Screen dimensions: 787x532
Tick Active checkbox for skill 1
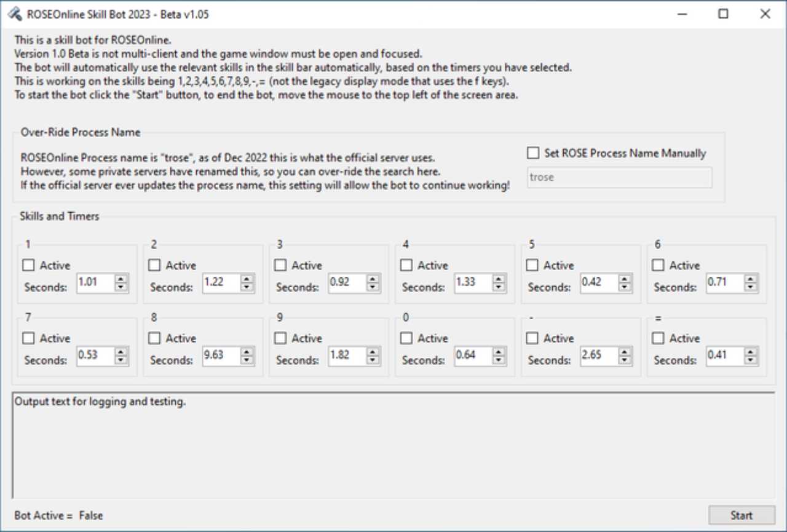28,265
